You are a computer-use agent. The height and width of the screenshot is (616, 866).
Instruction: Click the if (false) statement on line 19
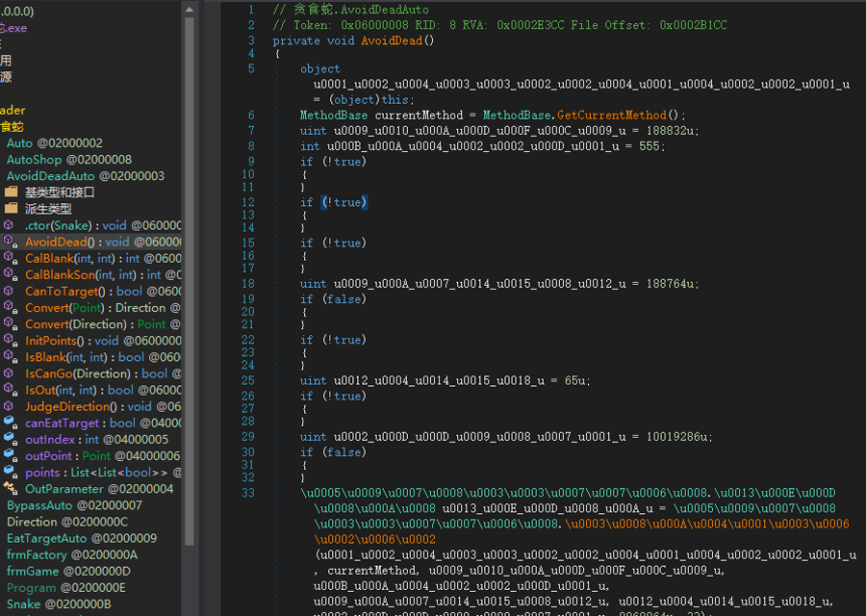(x=334, y=299)
